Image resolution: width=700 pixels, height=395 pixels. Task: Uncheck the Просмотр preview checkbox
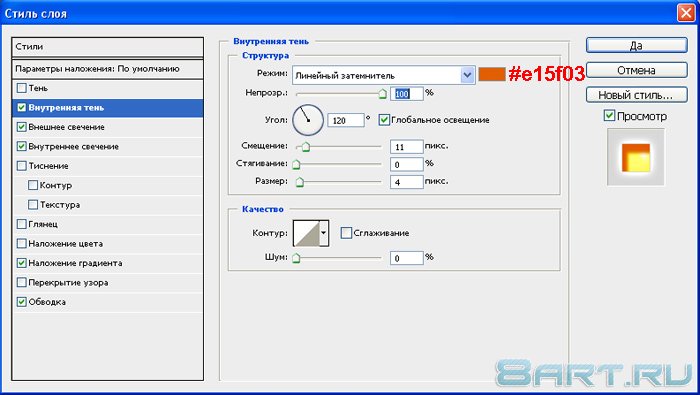609,116
